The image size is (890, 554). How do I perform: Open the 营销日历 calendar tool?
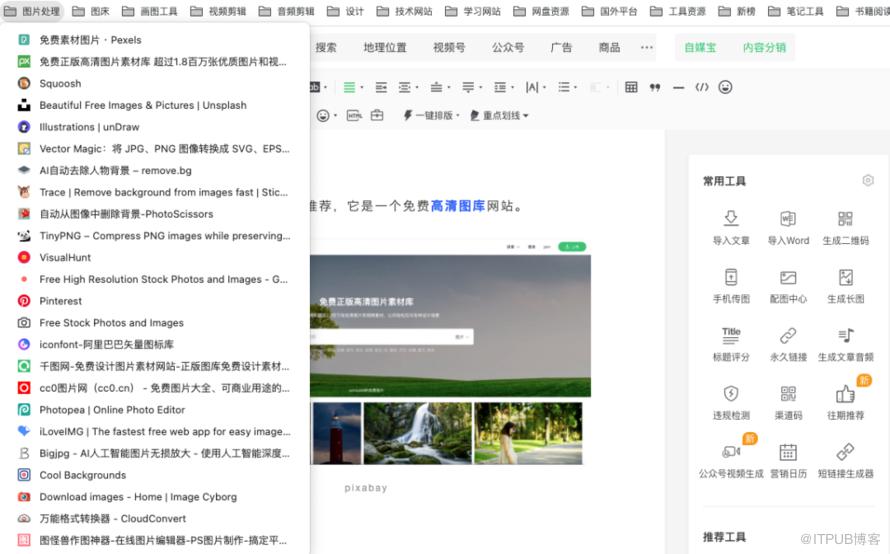[788, 452]
